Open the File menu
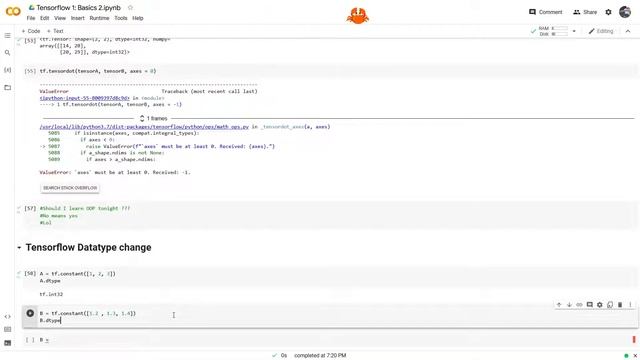The height and width of the screenshot is (360, 640). [x=31, y=18]
